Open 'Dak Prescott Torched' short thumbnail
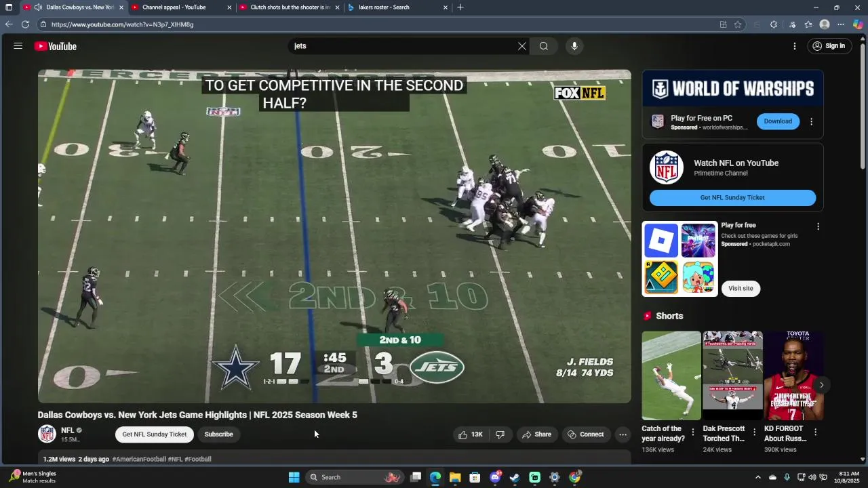This screenshot has width=868, height=488. [x=732, y=375]
